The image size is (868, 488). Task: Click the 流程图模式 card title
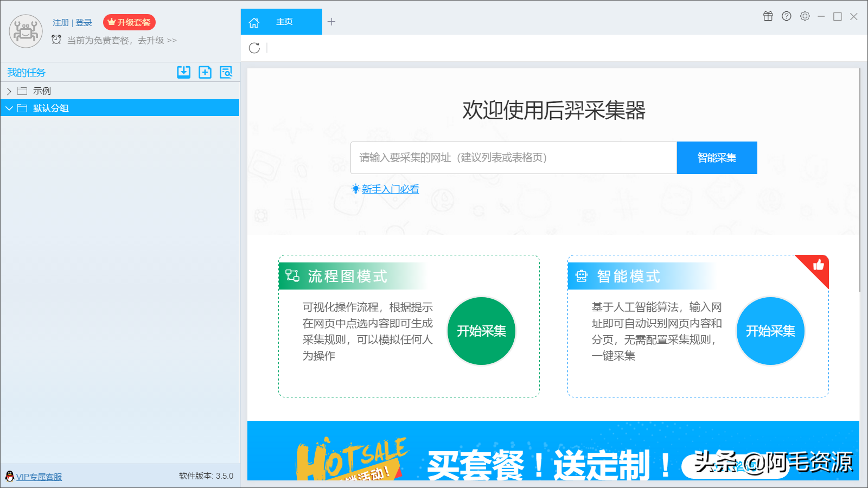[x=348, y=277]
